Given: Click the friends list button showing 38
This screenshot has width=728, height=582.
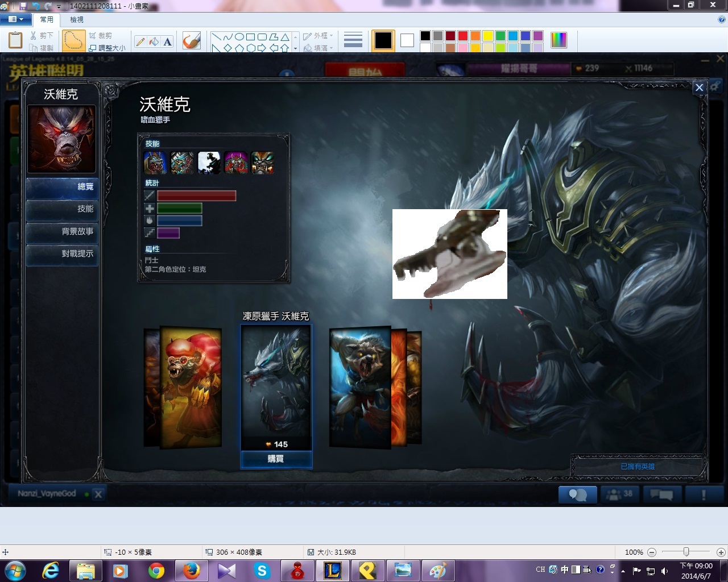Looking at the screenshot, I should click(x=619, y=494).
